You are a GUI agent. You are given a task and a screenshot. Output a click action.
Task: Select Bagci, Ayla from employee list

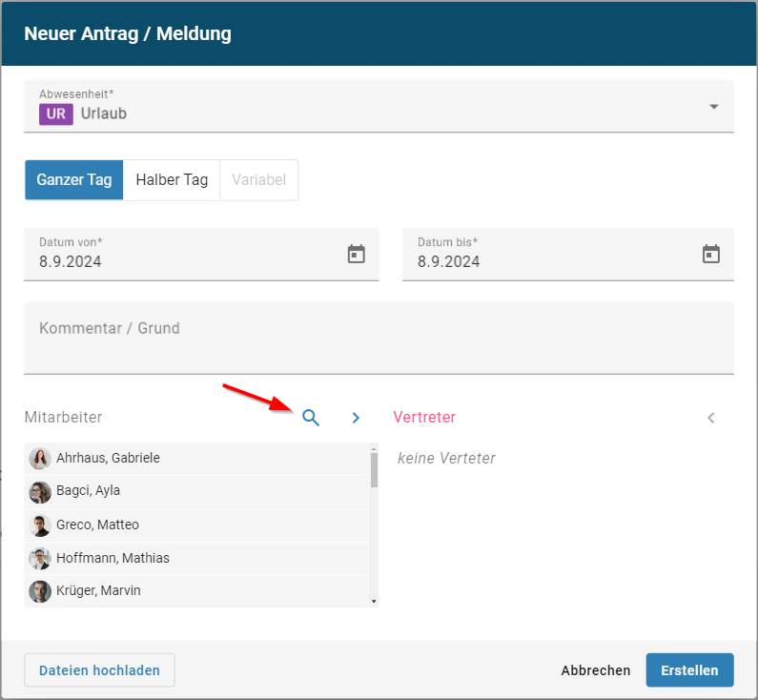(88, 491)
